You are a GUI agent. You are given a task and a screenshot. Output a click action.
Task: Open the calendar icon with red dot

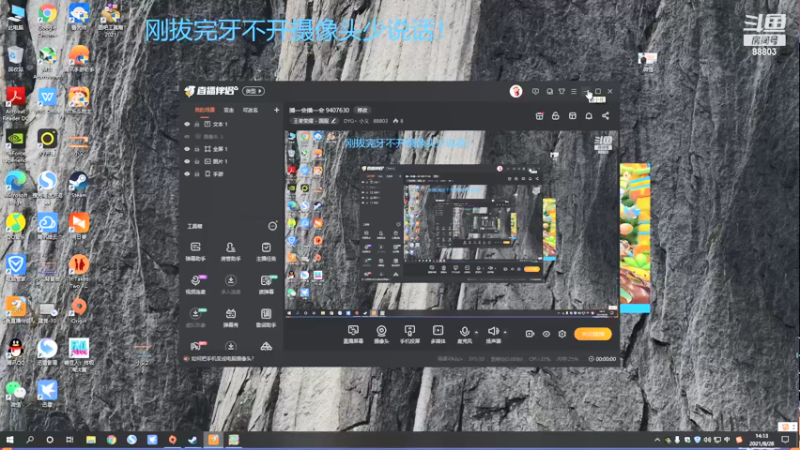pyautogui.click(x=539, y=116)
